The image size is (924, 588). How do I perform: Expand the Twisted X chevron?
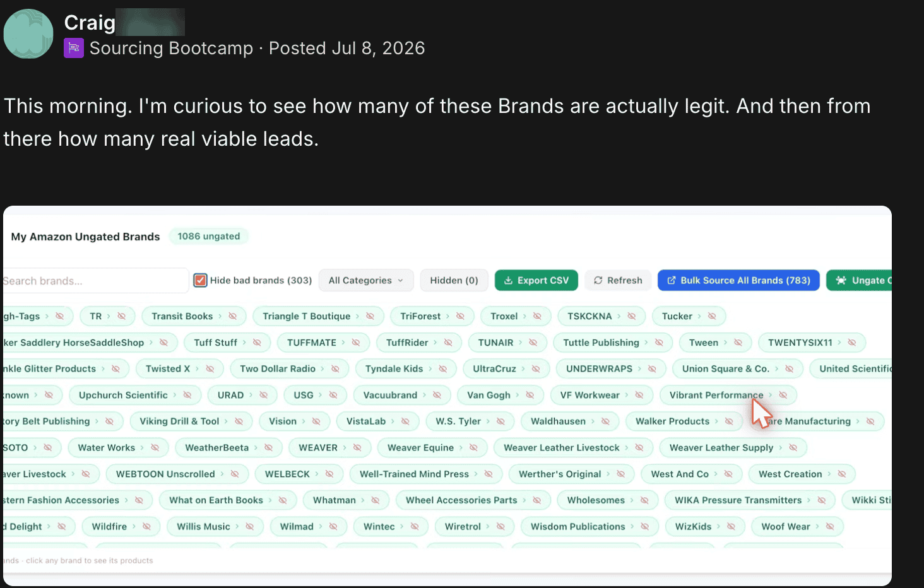tap(197, 368)
